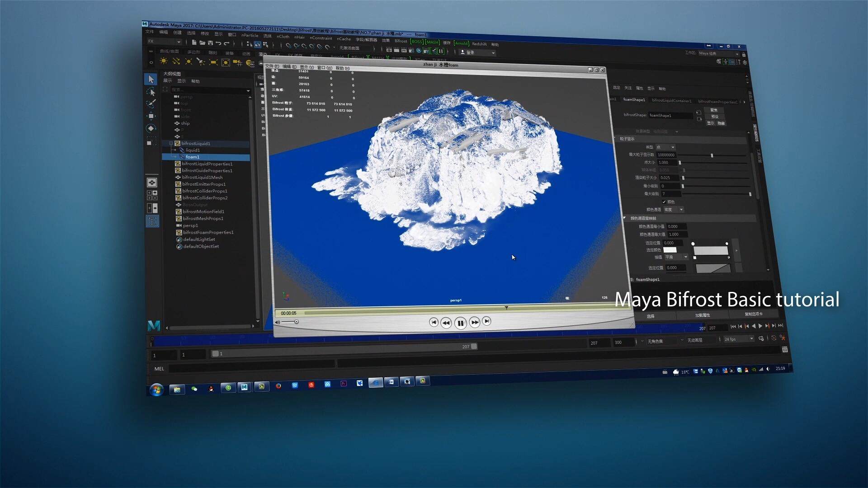
Task: Open the 颜色通道 dropdown
Action: click(674, 210)
